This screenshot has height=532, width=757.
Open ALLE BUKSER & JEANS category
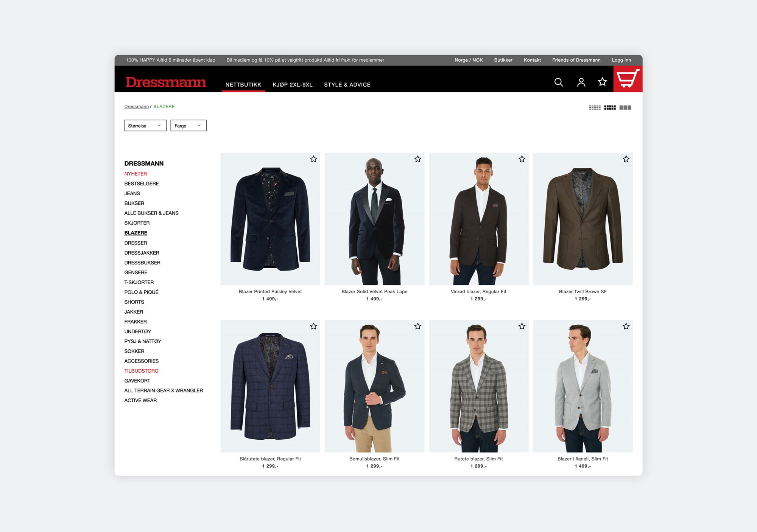click(151, 213)
